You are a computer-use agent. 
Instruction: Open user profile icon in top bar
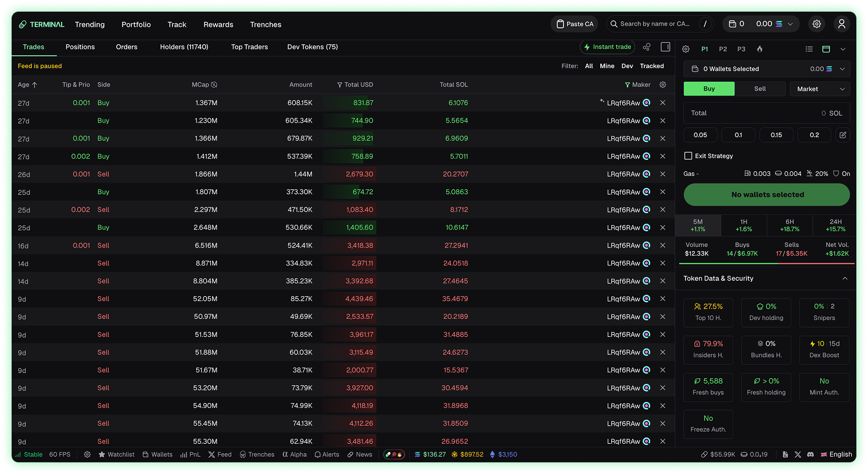841,24
